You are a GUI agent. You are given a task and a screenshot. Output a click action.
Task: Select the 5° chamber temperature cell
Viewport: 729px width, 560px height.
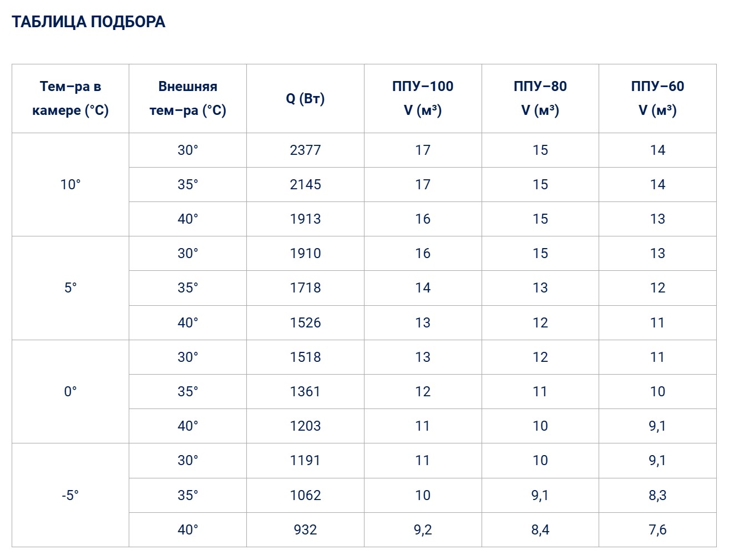[70, 288]
